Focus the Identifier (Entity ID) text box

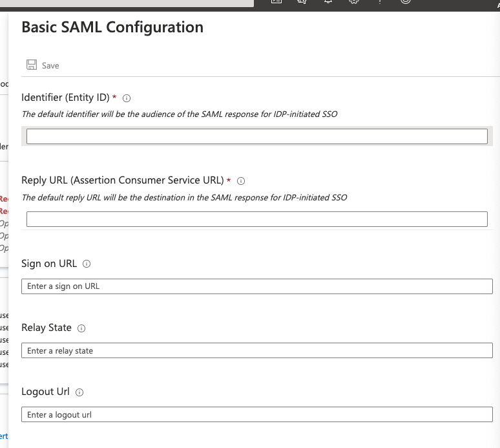(256, 136)
